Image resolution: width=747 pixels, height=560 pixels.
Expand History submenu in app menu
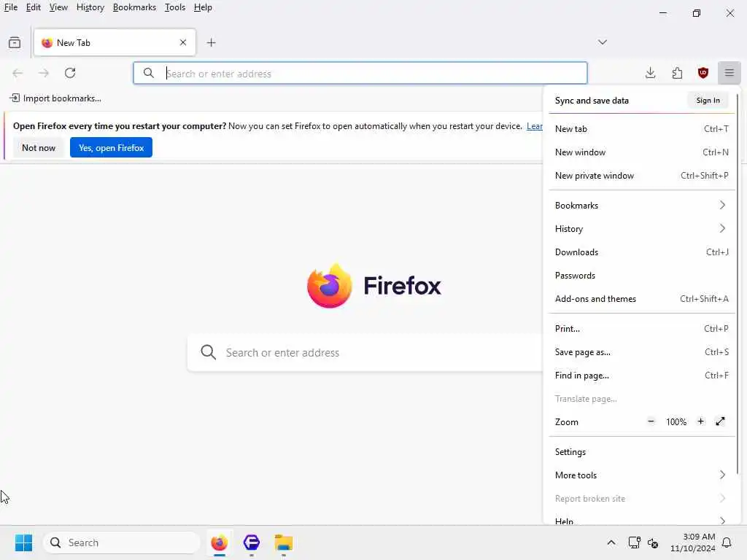642,228
